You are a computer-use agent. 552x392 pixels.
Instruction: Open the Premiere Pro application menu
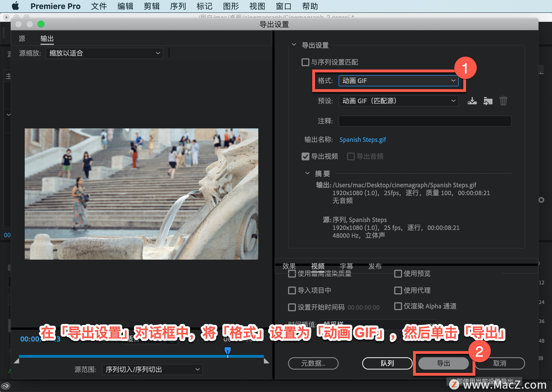tap(55, 6)
